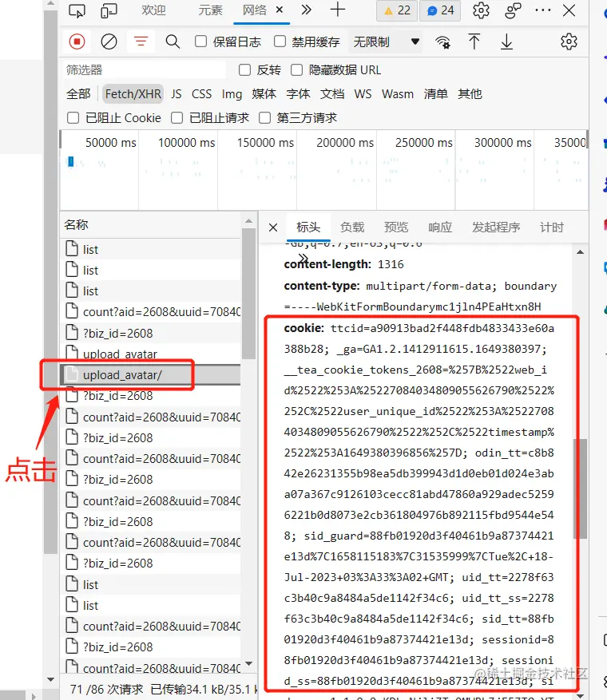The width and height of the screenshot is (607, 700).
Task: Open the 24 messages badge
Action: tap(440, 10)
